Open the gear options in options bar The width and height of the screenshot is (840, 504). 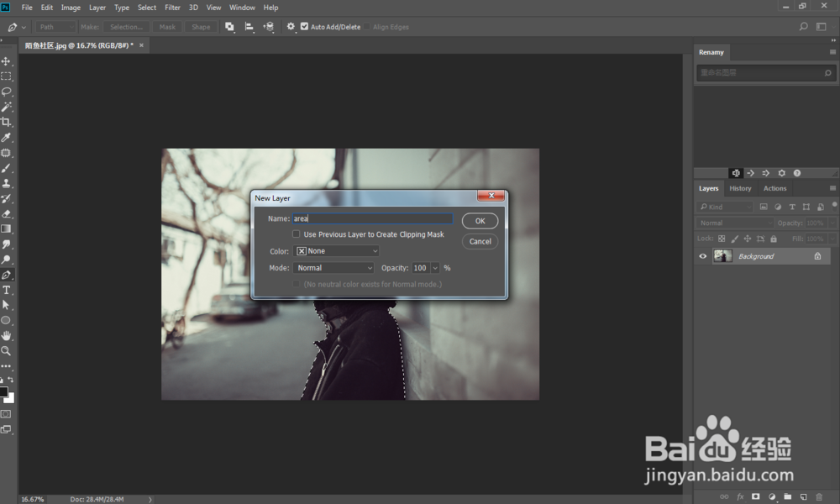pos(291,26)
